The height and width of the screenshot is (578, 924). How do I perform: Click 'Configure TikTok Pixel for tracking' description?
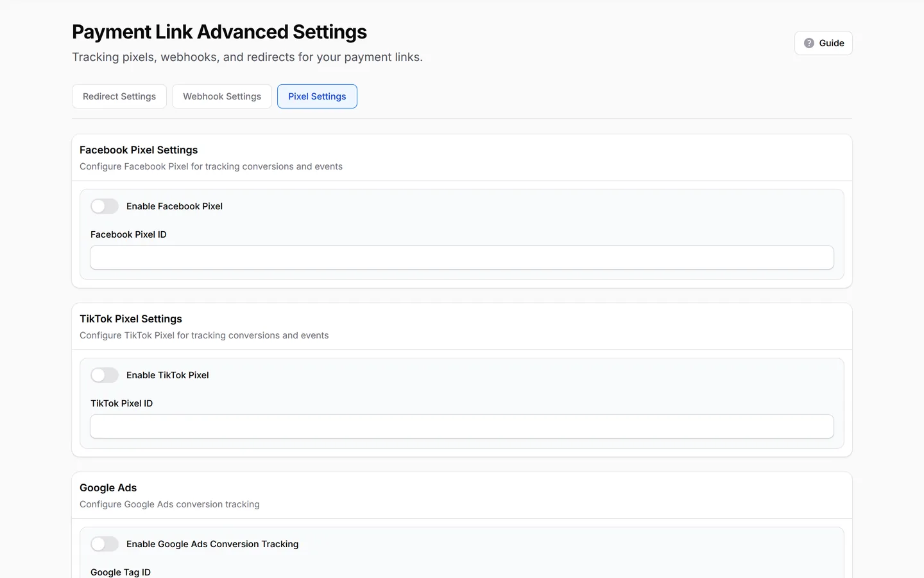204,335
